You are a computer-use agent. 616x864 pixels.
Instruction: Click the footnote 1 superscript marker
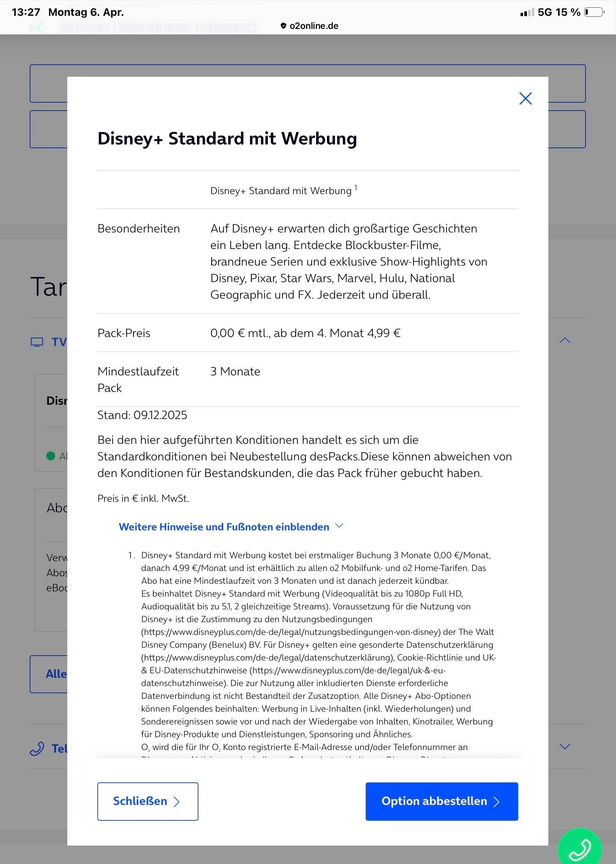356,188
